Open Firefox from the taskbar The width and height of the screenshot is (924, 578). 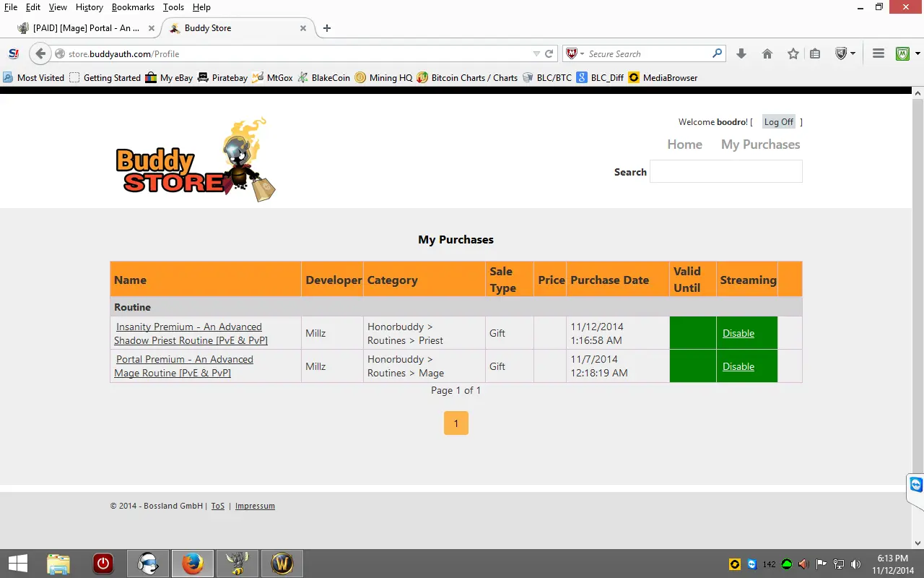[192, 564]
